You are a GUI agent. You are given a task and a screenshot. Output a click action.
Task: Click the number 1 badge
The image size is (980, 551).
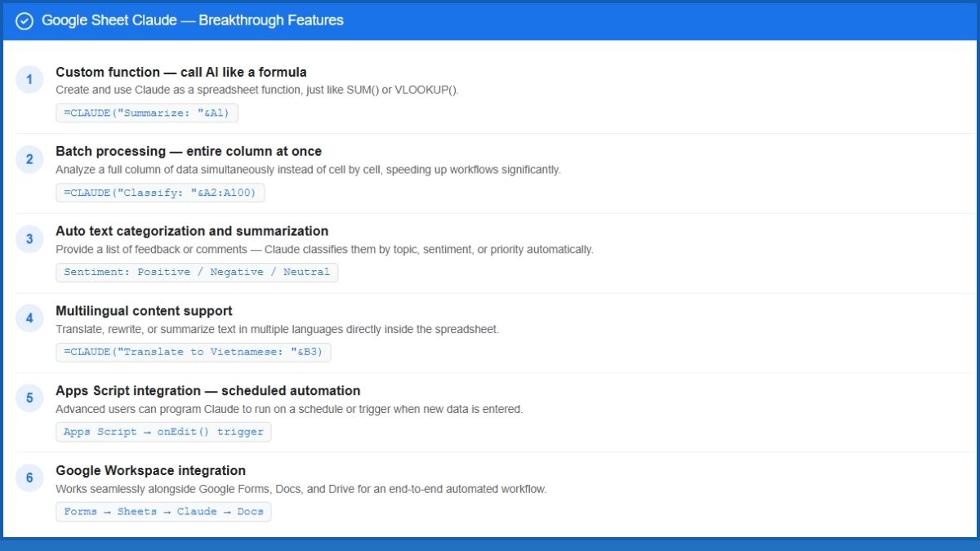29,79
